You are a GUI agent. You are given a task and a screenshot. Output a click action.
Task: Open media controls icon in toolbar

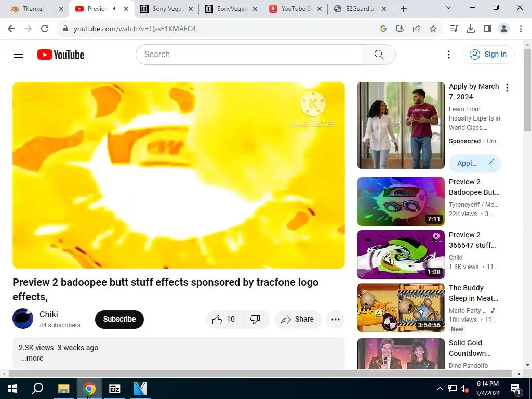coord(454,29)
